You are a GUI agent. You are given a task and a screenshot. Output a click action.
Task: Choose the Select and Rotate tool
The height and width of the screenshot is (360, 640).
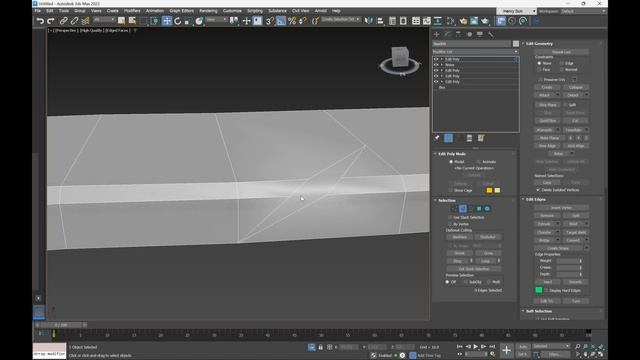click(178, 20)
